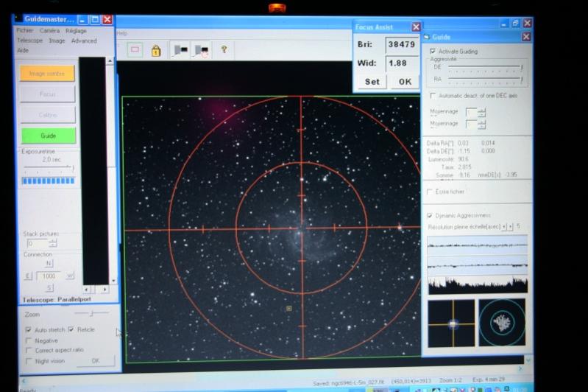Enable the Negative checkbox
This screenshot has width=588, height=392.
29,340
